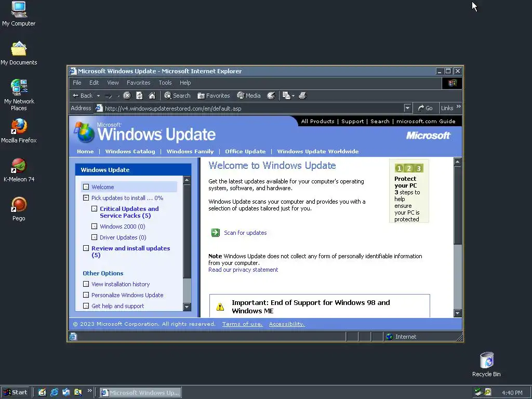This screenshot has height=399, width=532.
Task: Click the Show Desktop quick launch icon
Action: 43,392
